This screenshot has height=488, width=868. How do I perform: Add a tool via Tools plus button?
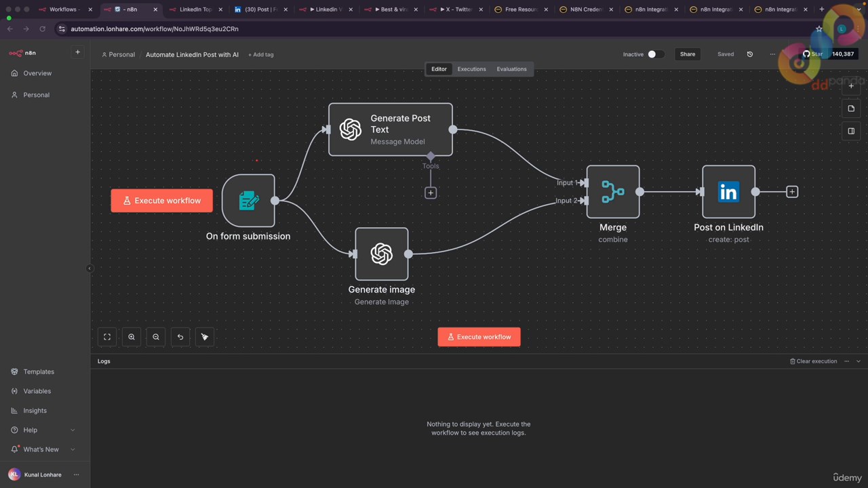[x=431, y=193]
